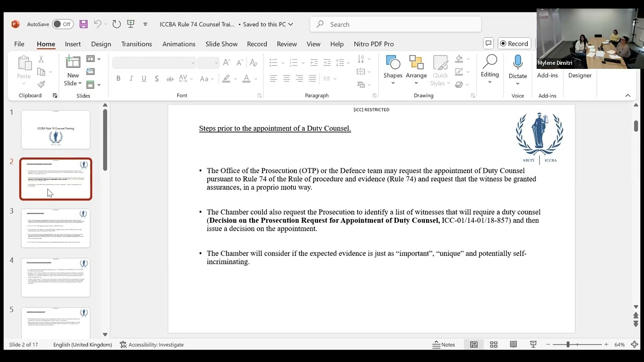The height and width of the screenshot is (362, 644).
Task: Open the Shapes gallery
Action: point(393,70)
